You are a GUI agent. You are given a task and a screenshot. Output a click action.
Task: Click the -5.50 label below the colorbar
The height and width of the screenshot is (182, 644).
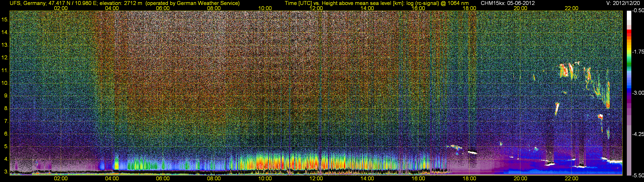[x=638, y=176]
